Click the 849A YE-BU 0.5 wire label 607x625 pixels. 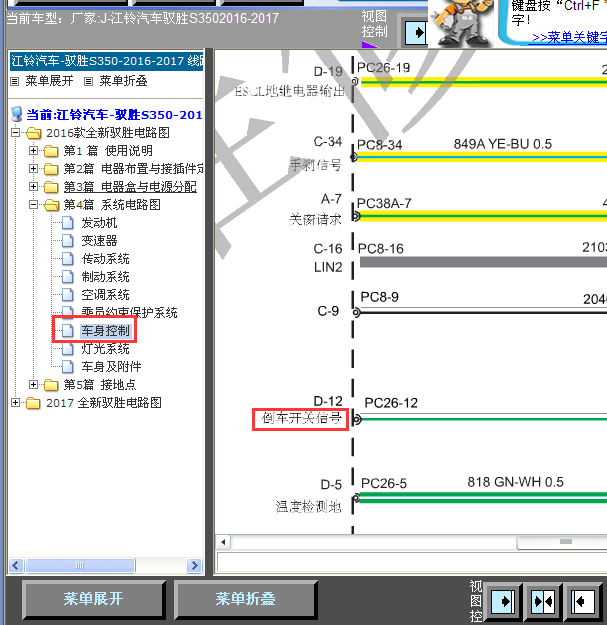(503, 144)
